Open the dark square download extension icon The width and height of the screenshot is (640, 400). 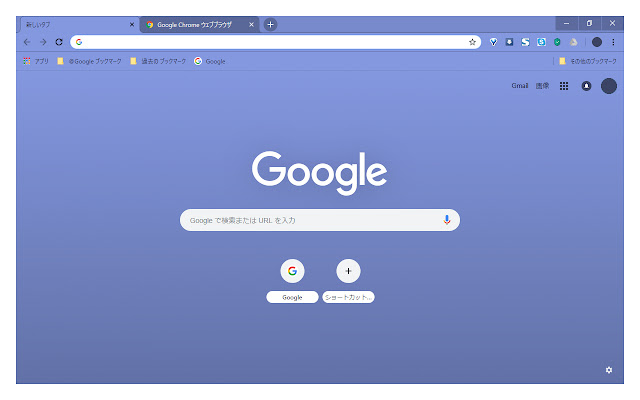click(509, 42)
